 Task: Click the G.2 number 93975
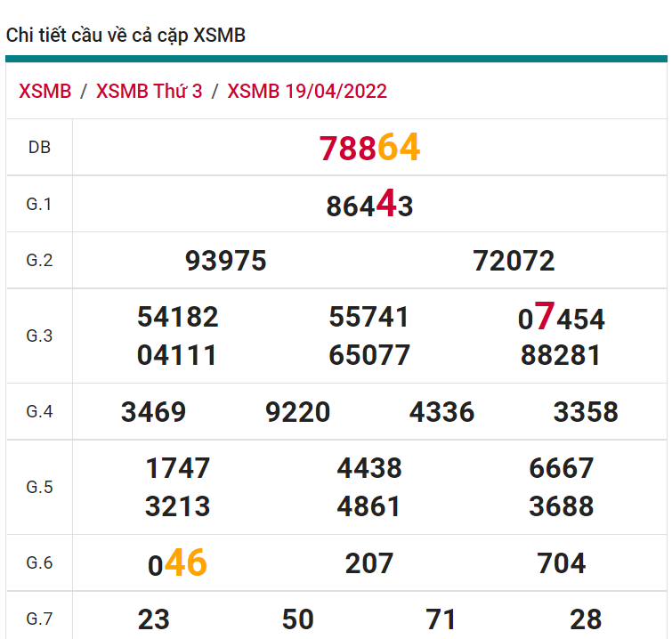pyautogui.click(x=226, y=261)
